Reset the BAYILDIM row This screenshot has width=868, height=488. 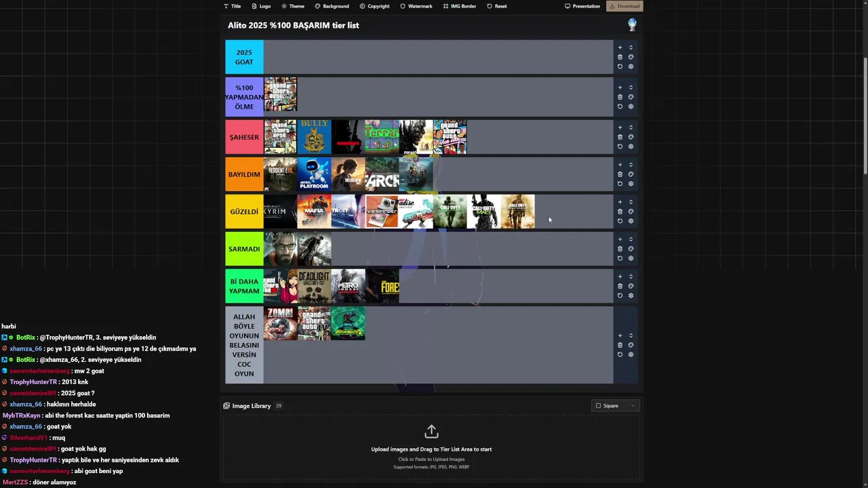[620, 184]
